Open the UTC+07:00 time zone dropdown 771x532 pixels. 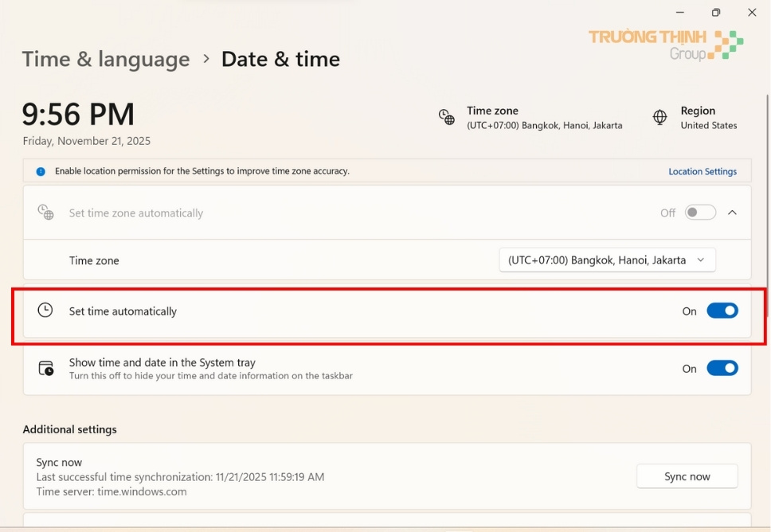[x=607, y=260]
